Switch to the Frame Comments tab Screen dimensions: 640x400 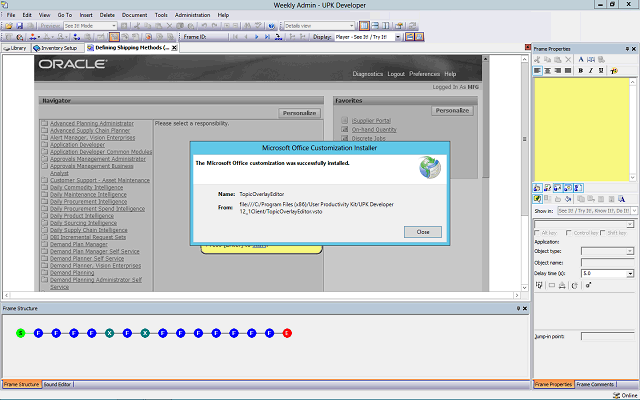tap(595, 384)
